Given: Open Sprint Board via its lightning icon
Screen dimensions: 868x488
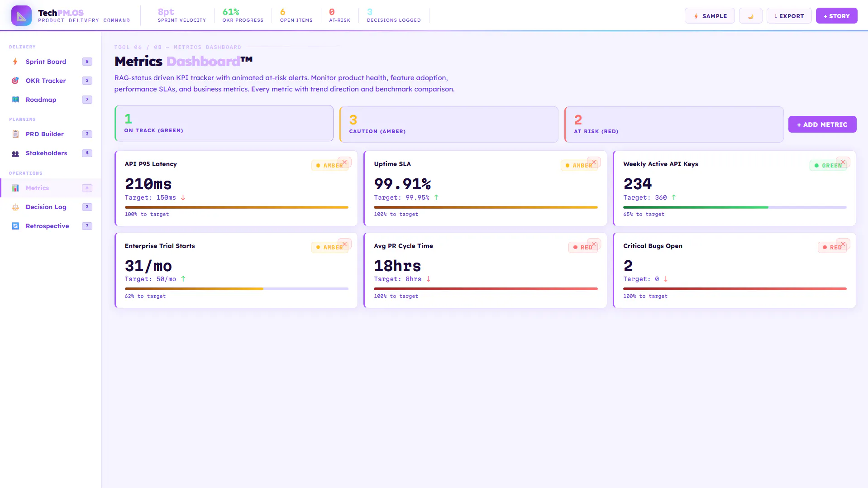Looking at the screenshot, I should [x=15, y=62].
